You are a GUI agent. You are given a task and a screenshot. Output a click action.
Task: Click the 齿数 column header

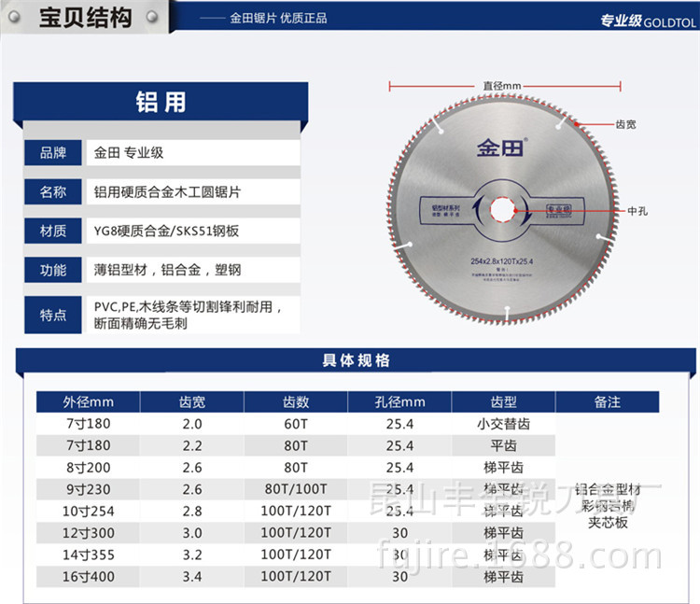coord(296,401)
